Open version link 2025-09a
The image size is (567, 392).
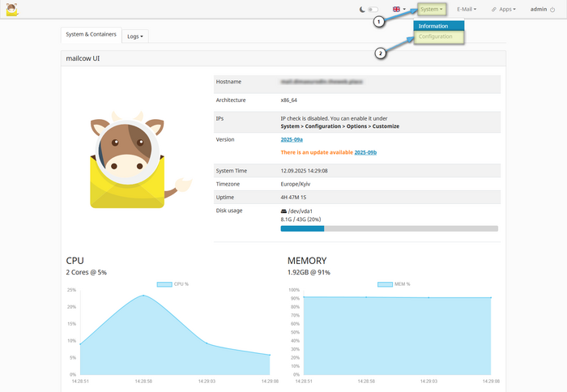tap(292, 139)
